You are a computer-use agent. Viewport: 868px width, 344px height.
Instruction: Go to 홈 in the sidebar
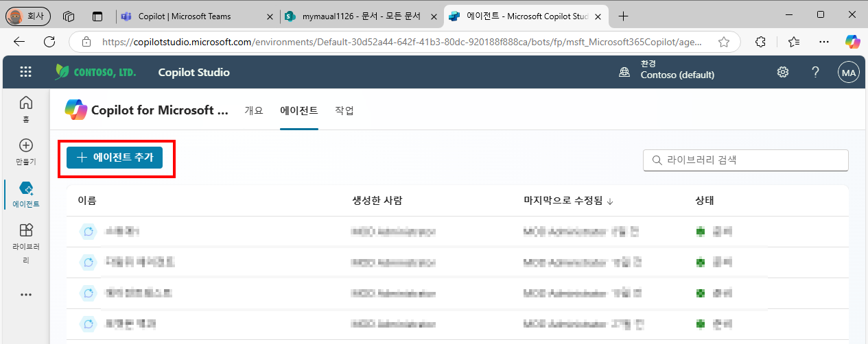(x=26, y=108)
